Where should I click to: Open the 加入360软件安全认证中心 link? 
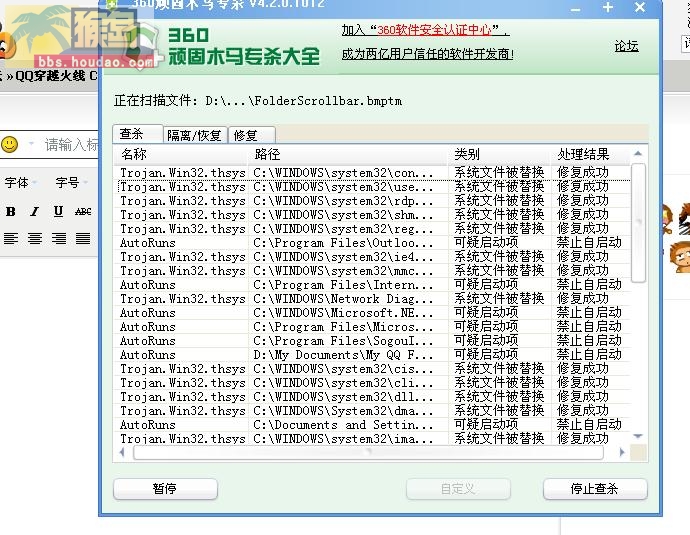click(x=425, y=30)
